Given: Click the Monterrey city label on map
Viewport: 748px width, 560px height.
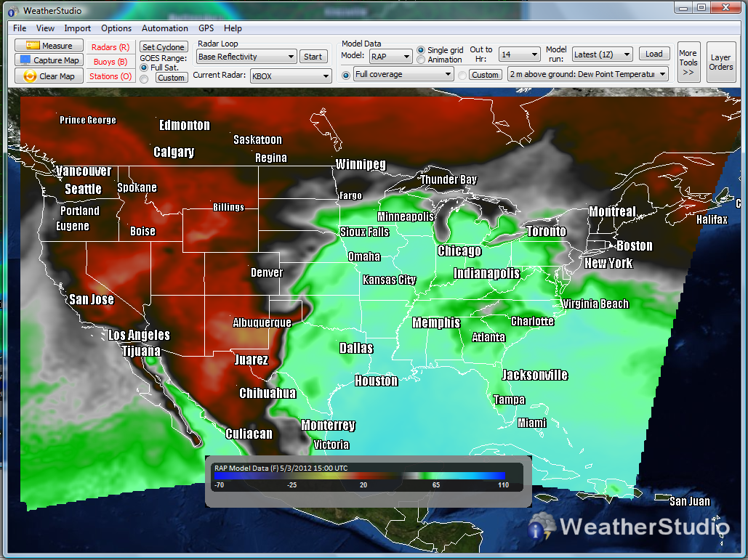Looking at the screenshot, I should pyautogui.click(x=329, y=425).
